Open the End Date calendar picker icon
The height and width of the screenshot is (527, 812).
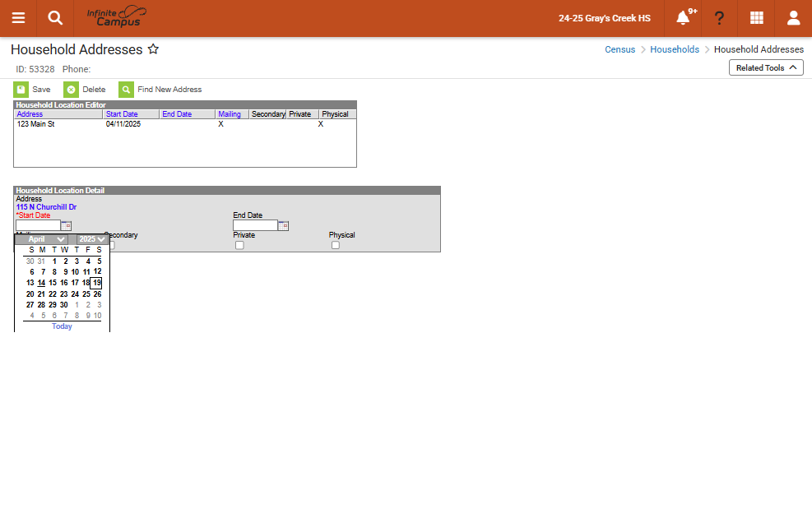(x=283, y=226)
